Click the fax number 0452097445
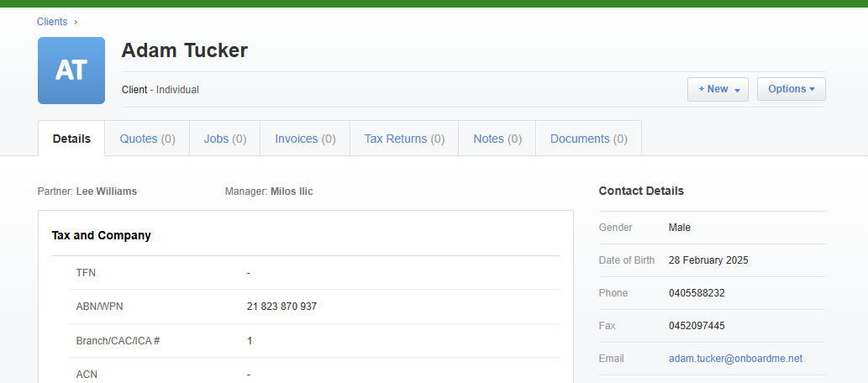The height and width of the screenshot is (383, 868). click(697, 326)
